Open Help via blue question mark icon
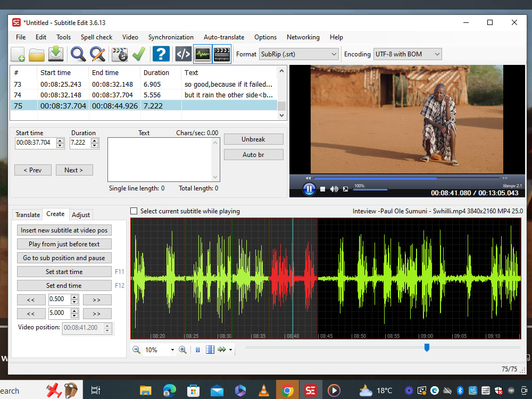This screenshot has height=399, width=532. [161, 54]
